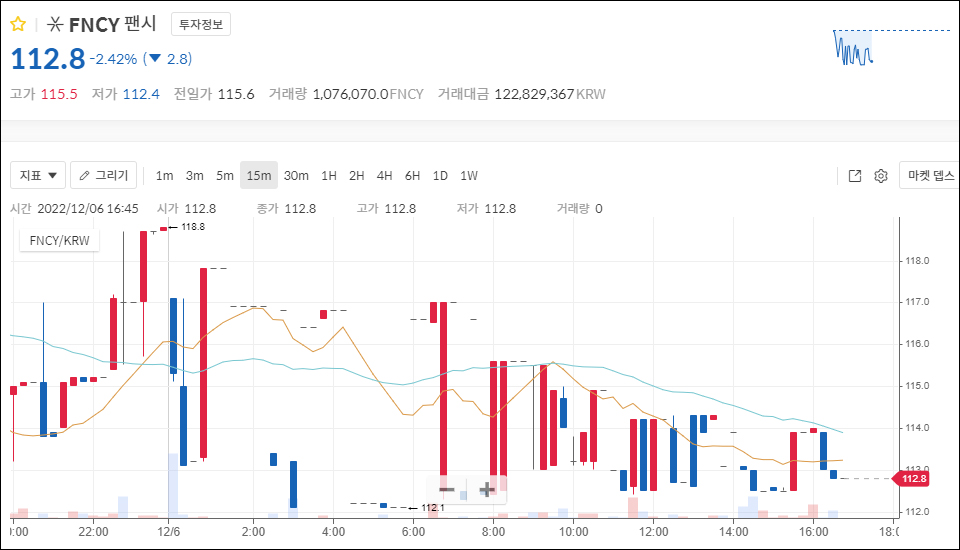Choose the 1D chart interval
The width and height of the screenshot is (960, 550).
coord(440,176)
